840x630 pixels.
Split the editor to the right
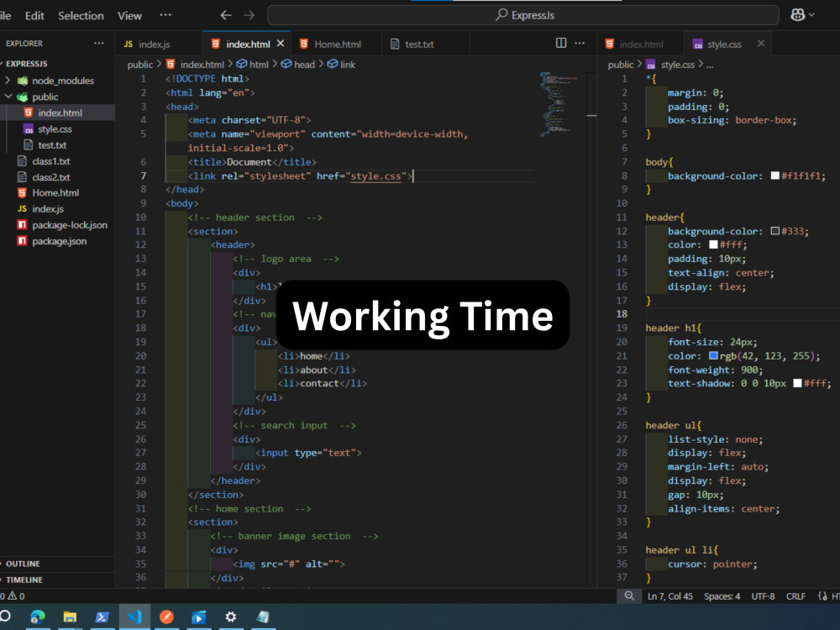pos(561,43)
